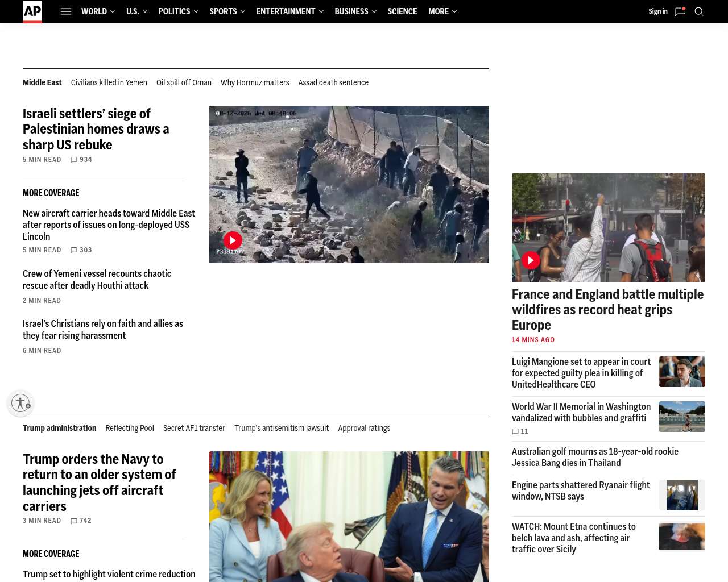Image resolution: width=728 pixels, height=582 pixels.
Task: Select the Approval ratings topic
Action: pyautogui.click(x=364, y=428)
